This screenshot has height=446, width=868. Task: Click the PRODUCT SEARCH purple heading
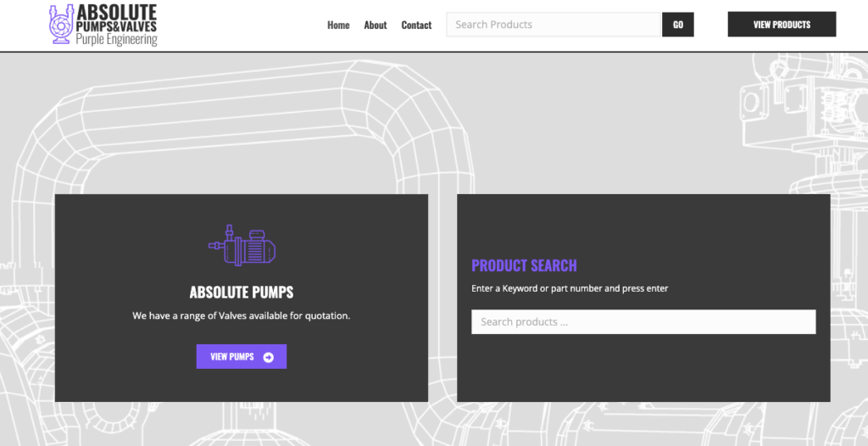pyautogui.click(x=524, y=265)
